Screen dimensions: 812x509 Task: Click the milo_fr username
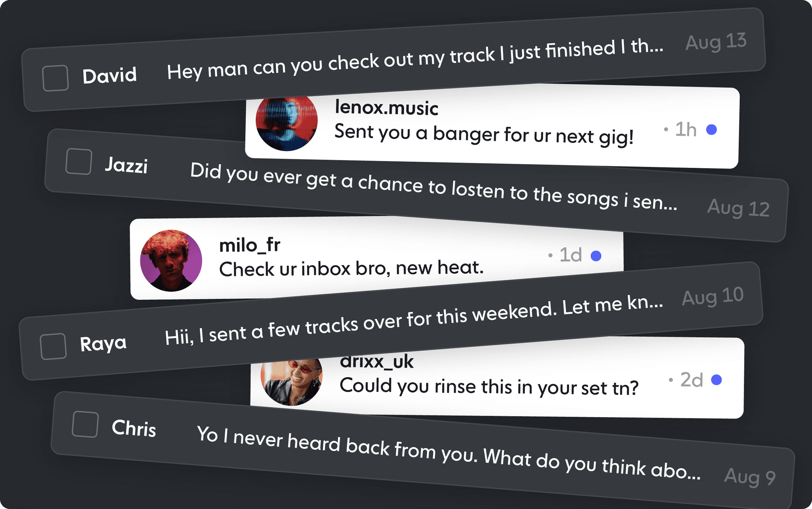point(250,245)
